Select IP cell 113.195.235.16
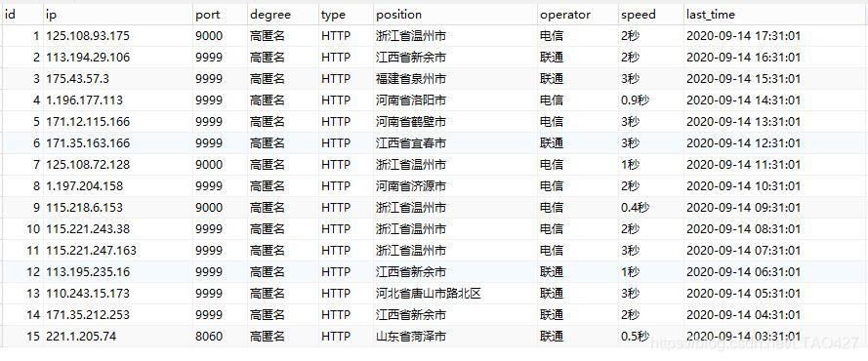This screenshot has height=361, width=868. [x=88, y=272]
